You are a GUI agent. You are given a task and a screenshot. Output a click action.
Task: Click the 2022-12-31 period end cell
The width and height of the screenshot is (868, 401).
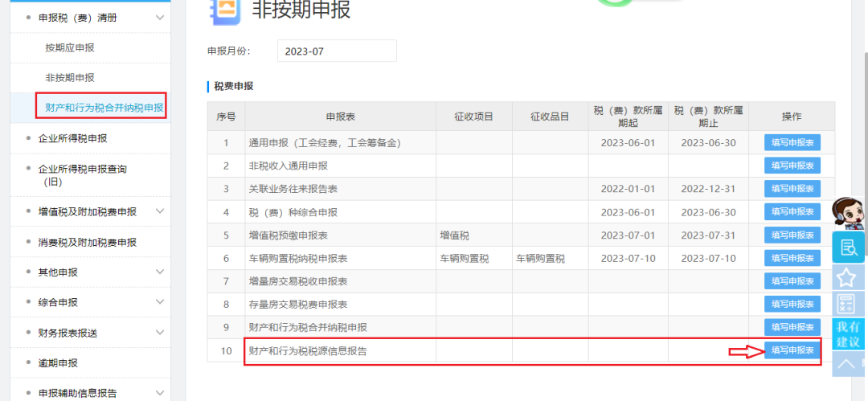(x=708, y=189)
